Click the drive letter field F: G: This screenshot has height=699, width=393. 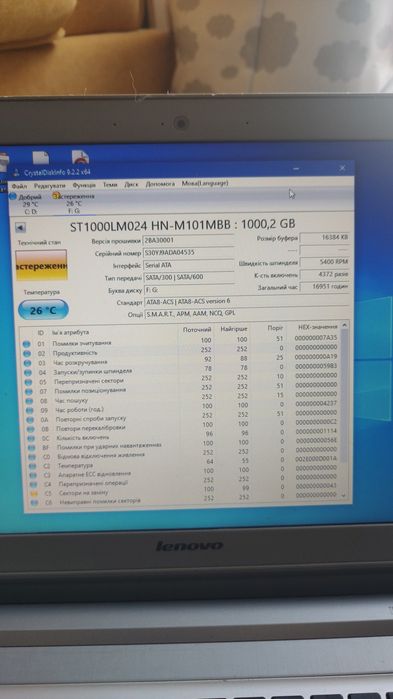point(188,290)
